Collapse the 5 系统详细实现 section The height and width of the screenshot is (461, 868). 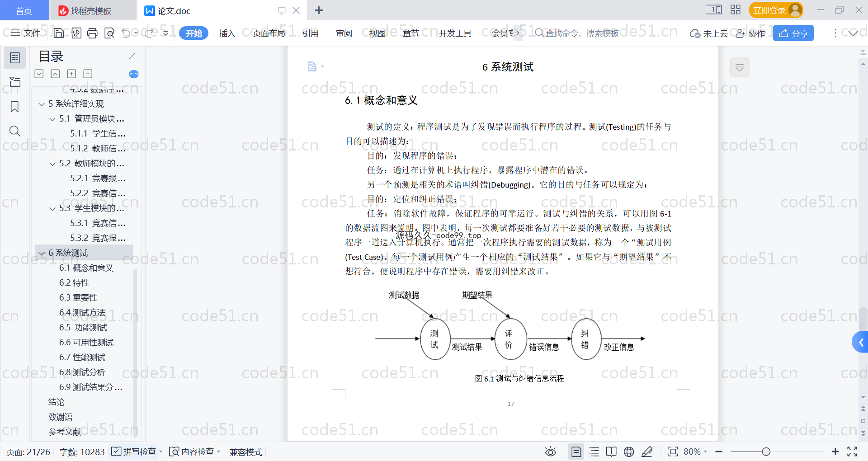42,104
